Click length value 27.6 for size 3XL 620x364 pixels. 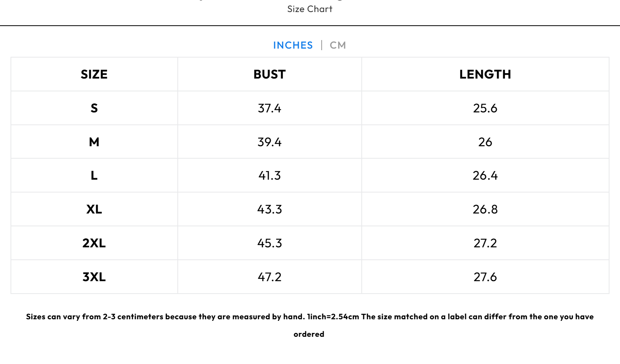(x=485, y=277)
